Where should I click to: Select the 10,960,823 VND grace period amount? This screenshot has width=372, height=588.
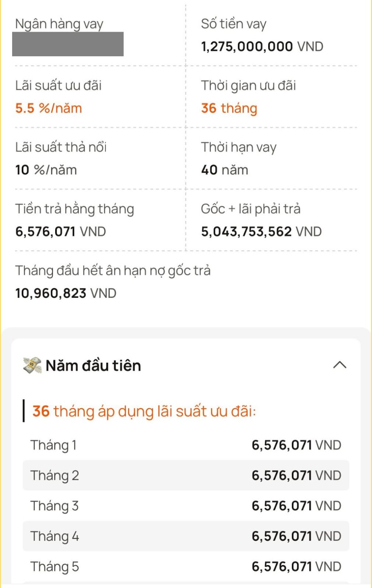point(66,294)
